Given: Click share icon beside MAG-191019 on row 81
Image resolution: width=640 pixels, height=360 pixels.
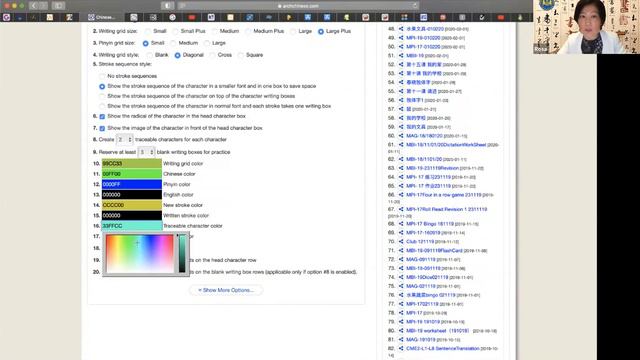Looking at the screenshot, I should click(401, 340).
